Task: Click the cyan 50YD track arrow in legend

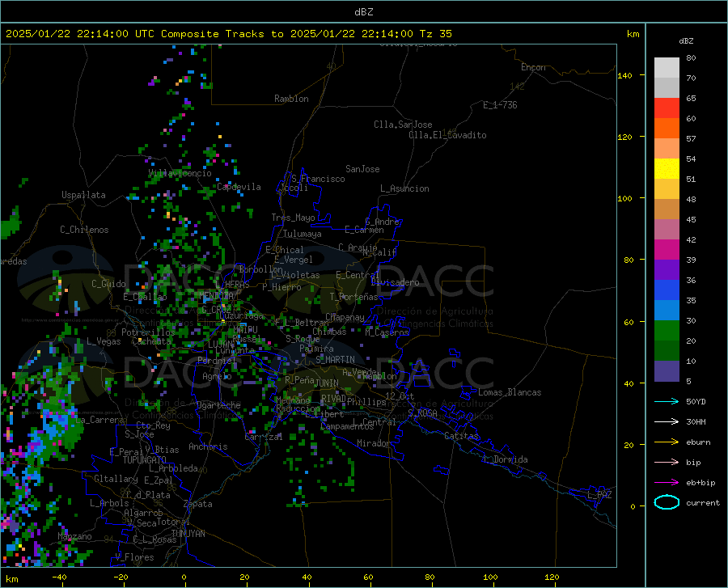Action: click(x=667, y=401)
